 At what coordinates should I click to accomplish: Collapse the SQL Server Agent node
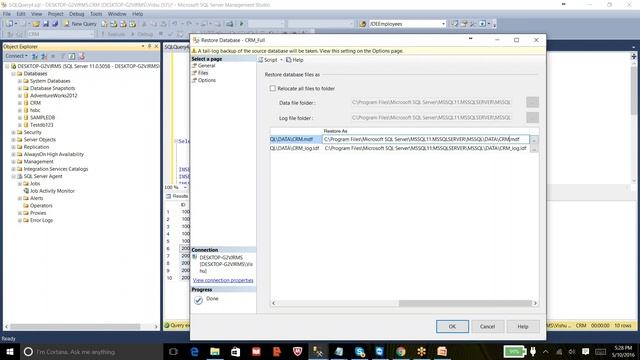pos(13,177)
